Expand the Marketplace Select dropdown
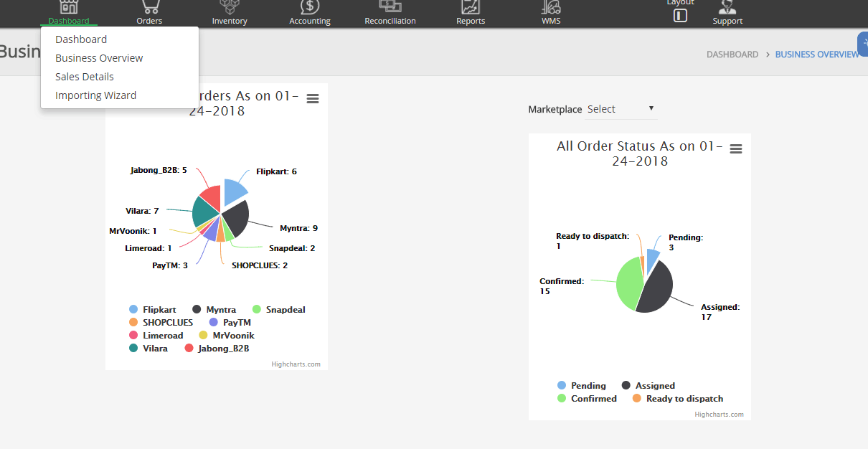The width and height of the screenshot is (868, 449). [621, 109]
